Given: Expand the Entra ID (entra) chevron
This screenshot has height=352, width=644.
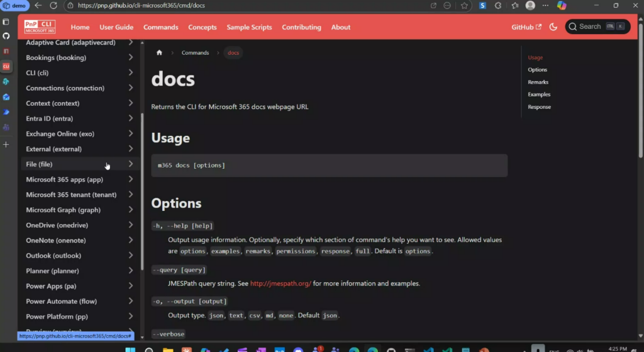Looking at the screenshot, I should 130,118.
